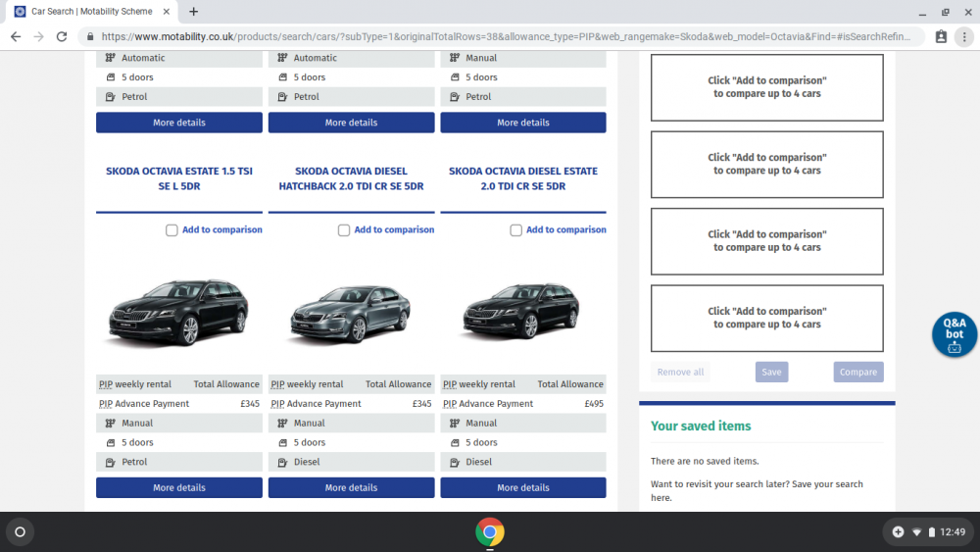The height and width of the screenshot is (552, 980).
Task: Click the Octavia Estate 1.5 TSI car image
Action: point(178,312)
